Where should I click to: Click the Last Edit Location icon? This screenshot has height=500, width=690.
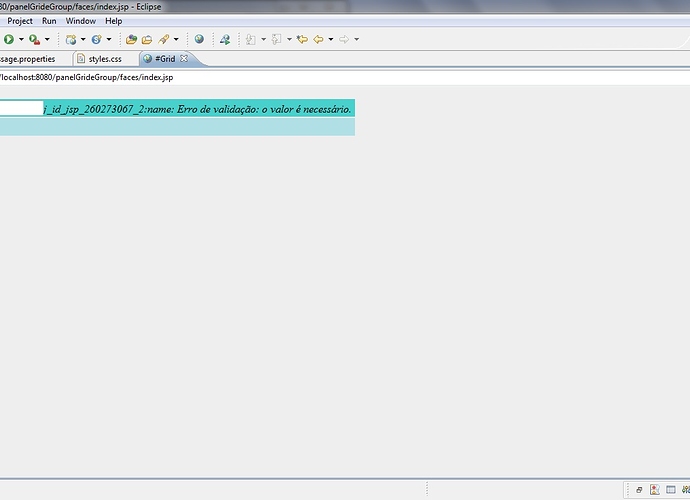click(302, 40)
